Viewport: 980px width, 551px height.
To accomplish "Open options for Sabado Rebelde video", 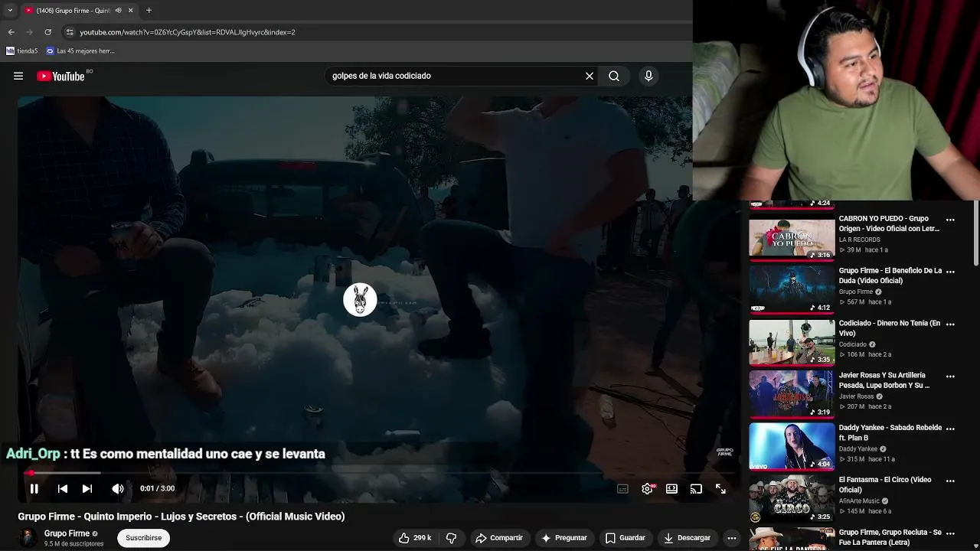I will point(950,429).
